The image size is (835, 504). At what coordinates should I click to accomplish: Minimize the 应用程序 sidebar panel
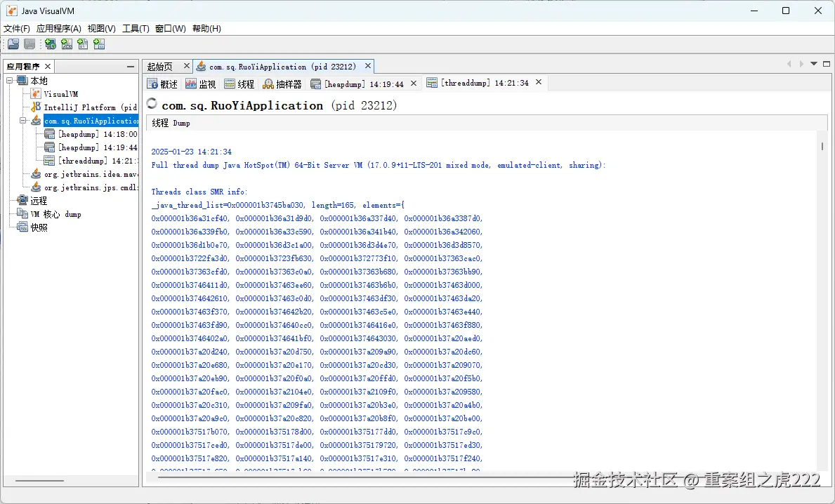(129, 65)
